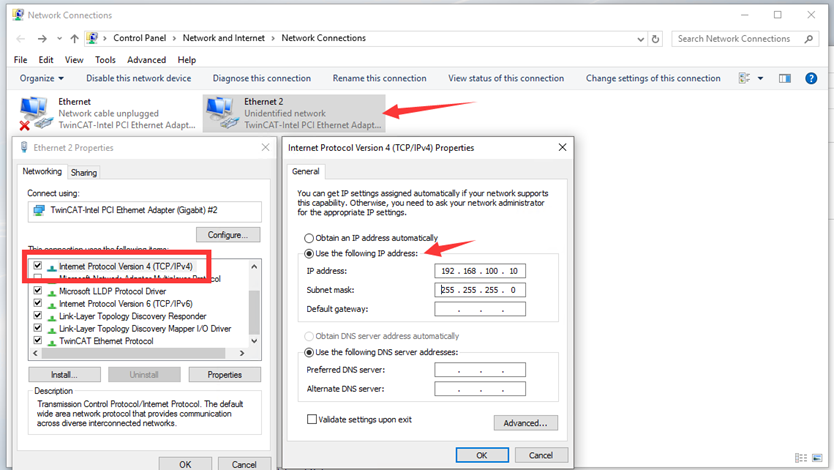Expand the address bar history dropdown
The image size is (834, 470).
(x=640, y=39)
